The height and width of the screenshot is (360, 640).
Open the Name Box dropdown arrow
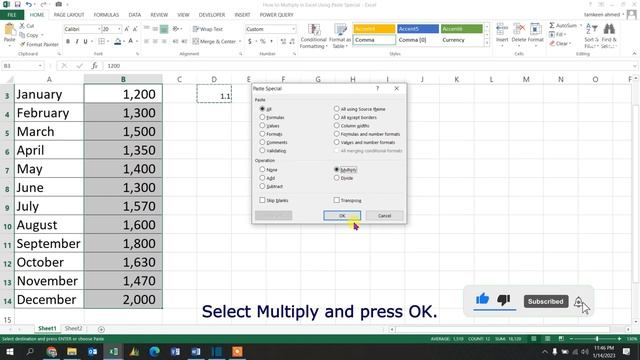(40, 66)
